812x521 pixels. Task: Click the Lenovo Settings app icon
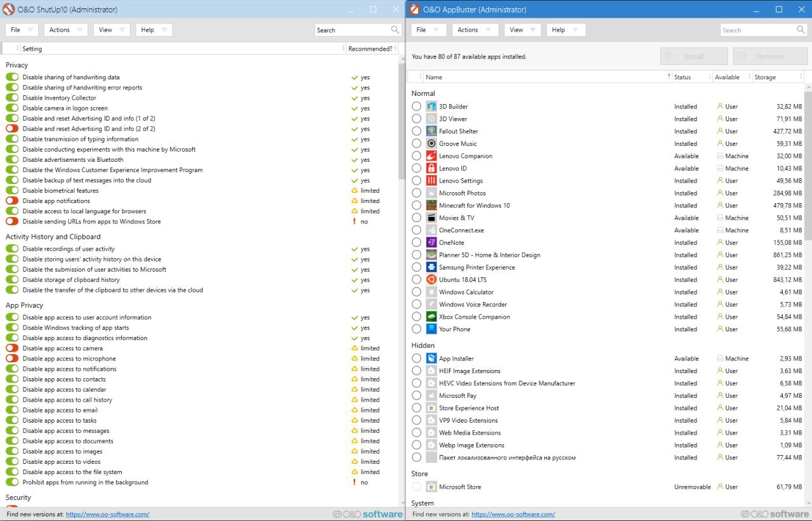[x=431, y=181]
